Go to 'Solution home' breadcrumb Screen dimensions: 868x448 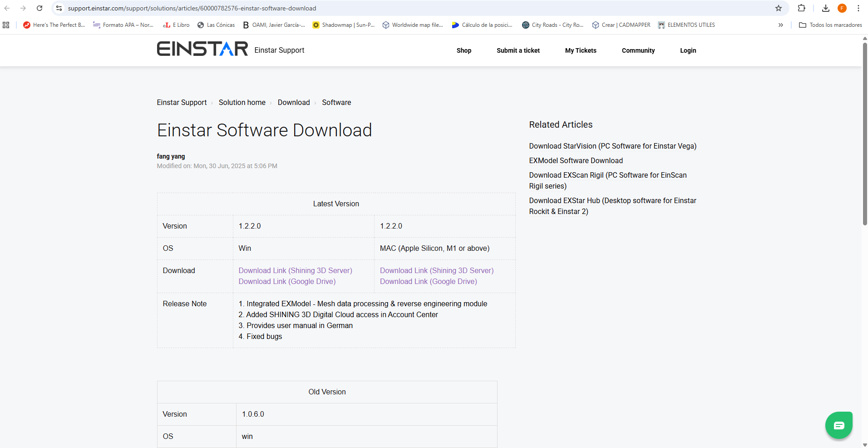242,103
